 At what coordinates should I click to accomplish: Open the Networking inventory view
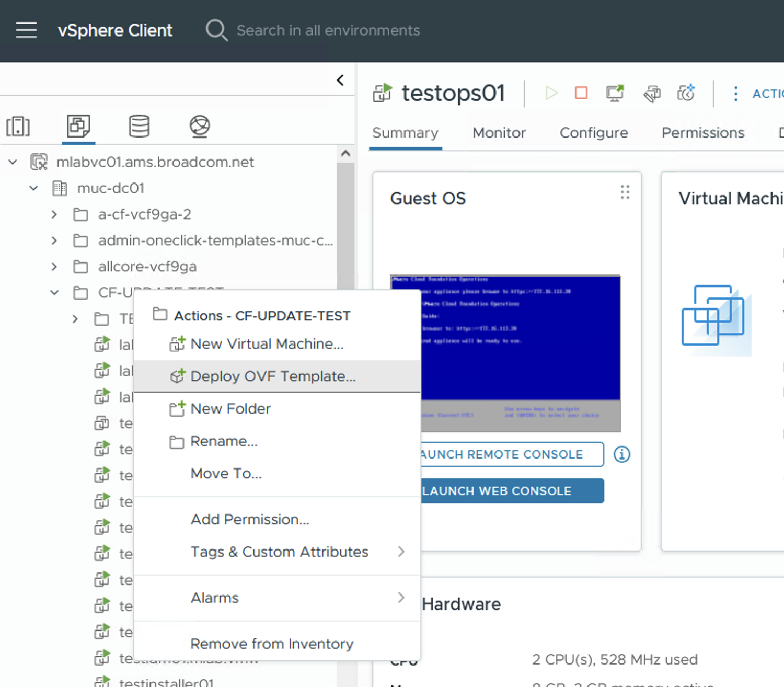click(x=200, y=126)
